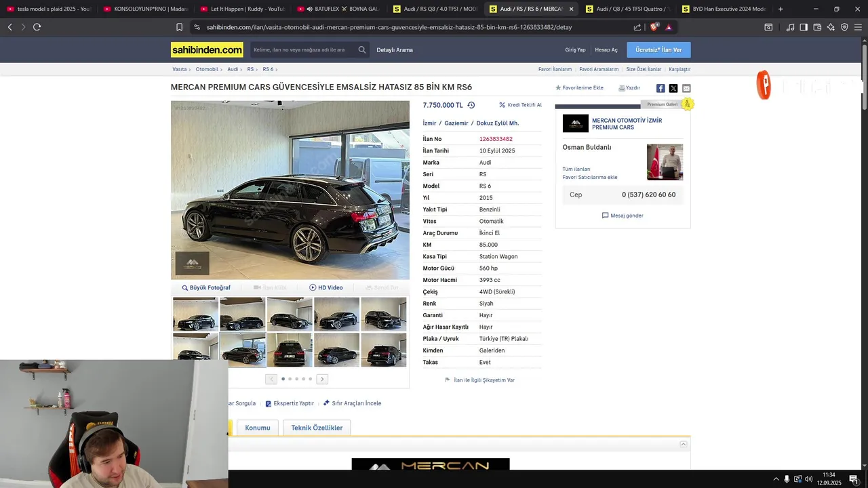Screen dimensions: 868x488
Task: Share the listing by email icon
Action: tap(686, 88)
